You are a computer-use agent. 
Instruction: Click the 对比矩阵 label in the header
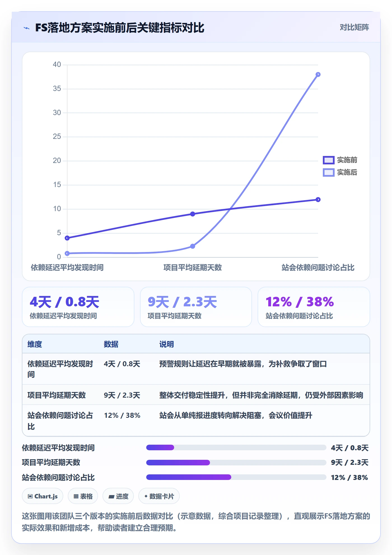pos(354,27)
